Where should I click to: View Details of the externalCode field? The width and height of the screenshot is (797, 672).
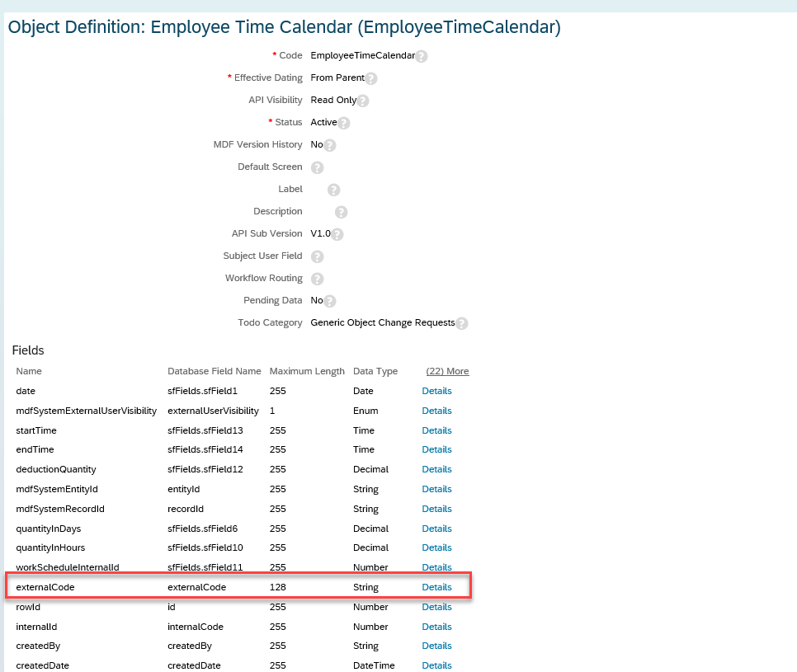[x=436, y=587]
